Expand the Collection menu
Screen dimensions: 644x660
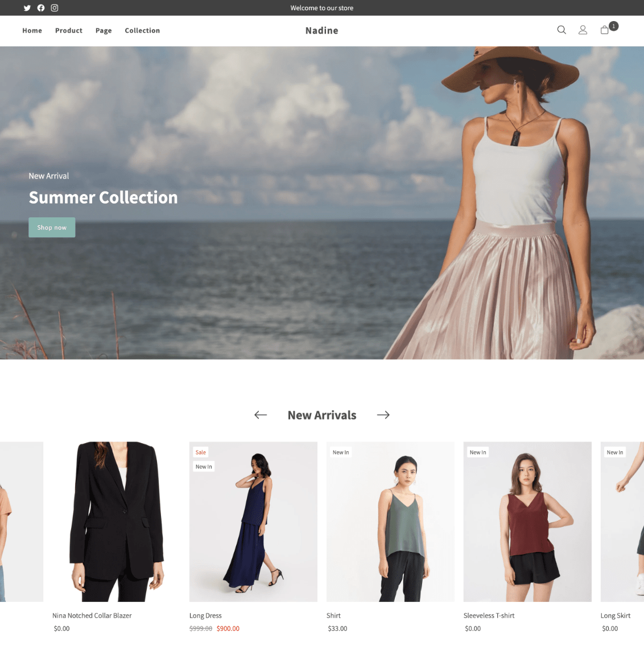pyautogui.click(x=142, y=31)
